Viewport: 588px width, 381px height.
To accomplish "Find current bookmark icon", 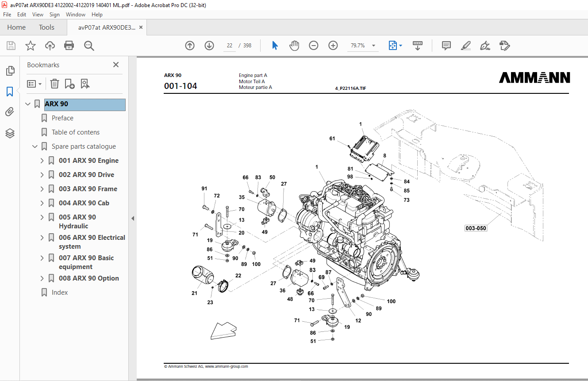I will [85, 84].
